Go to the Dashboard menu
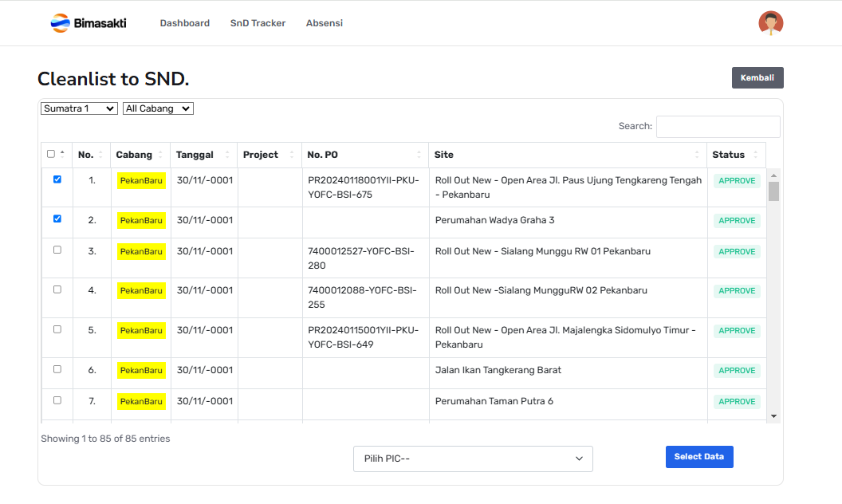 pyautogui.click(x=184, y=23)
